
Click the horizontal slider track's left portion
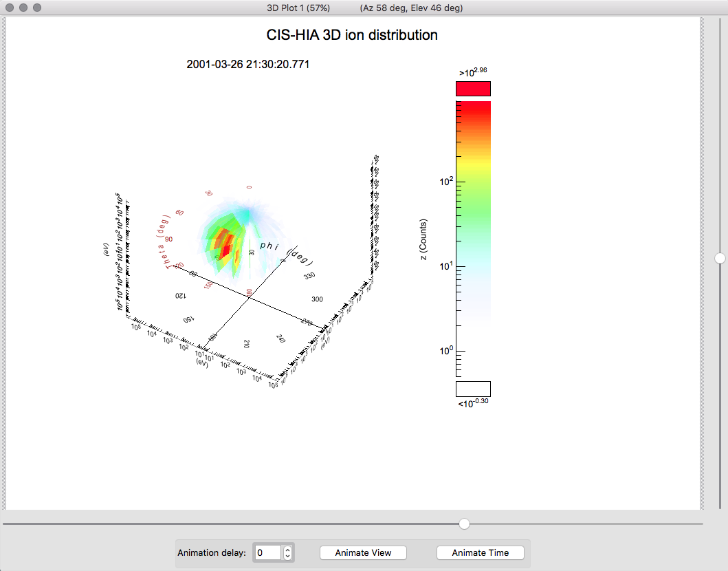(137, 524)
